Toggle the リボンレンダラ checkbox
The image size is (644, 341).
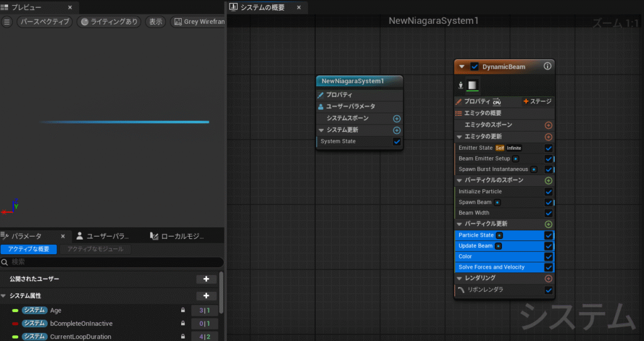point(548,291)
